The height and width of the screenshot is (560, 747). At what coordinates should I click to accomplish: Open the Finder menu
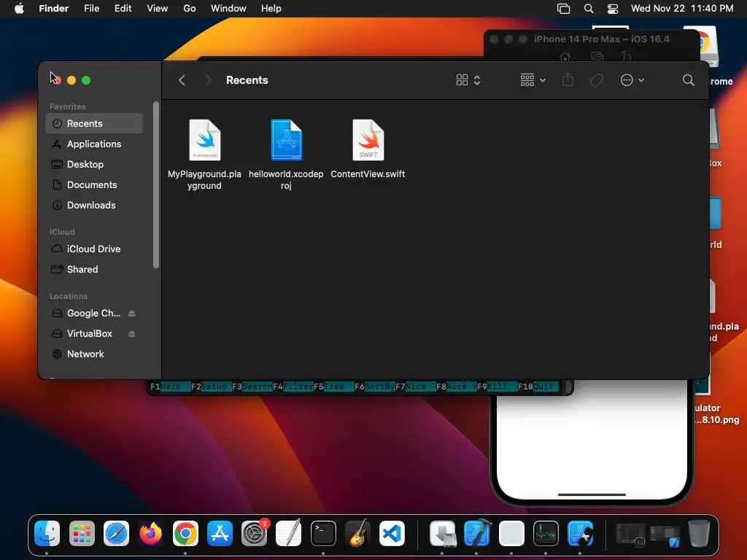coord(54,9)
